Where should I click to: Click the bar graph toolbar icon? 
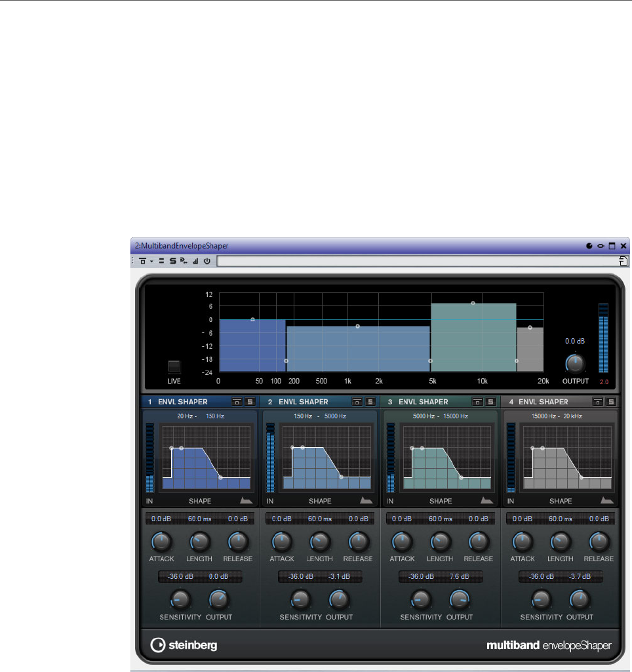pyautogui.click(x=195, y=260)
